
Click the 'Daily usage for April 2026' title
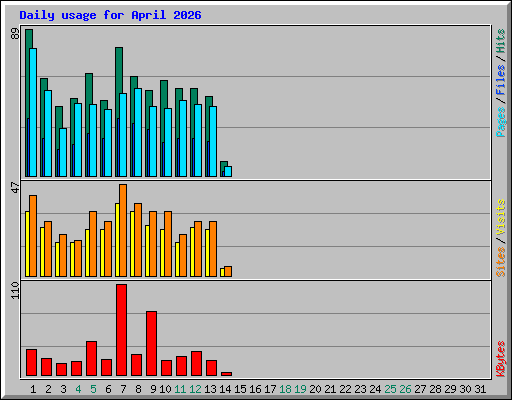pyautogui.click(x=110, y=15)
